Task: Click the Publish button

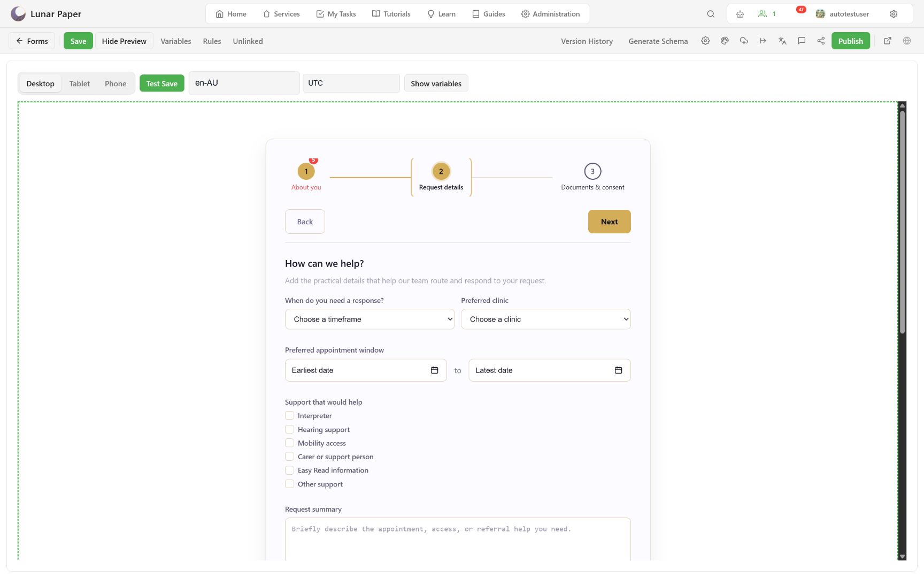Action: [x=850, y=41]
